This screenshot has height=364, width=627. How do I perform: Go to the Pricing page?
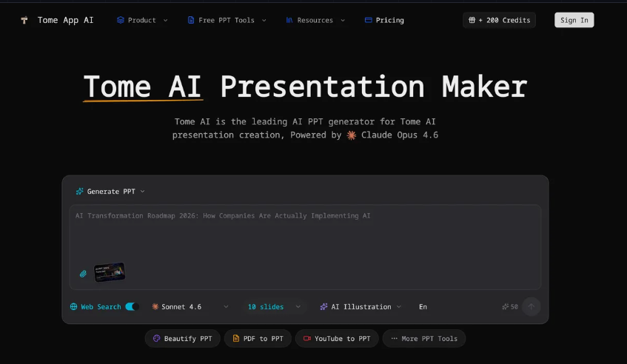[384, 20]
